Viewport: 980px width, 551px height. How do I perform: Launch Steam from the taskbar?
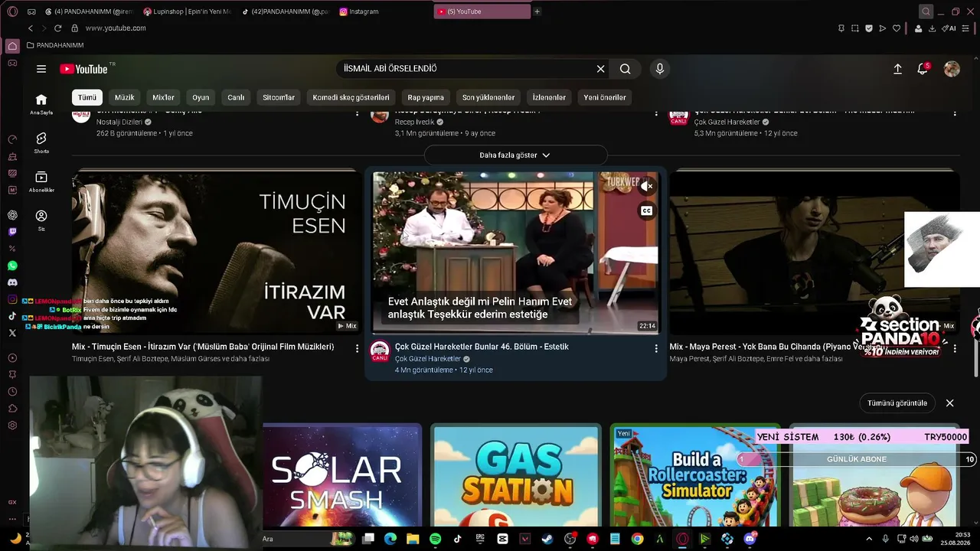[547, 539]
